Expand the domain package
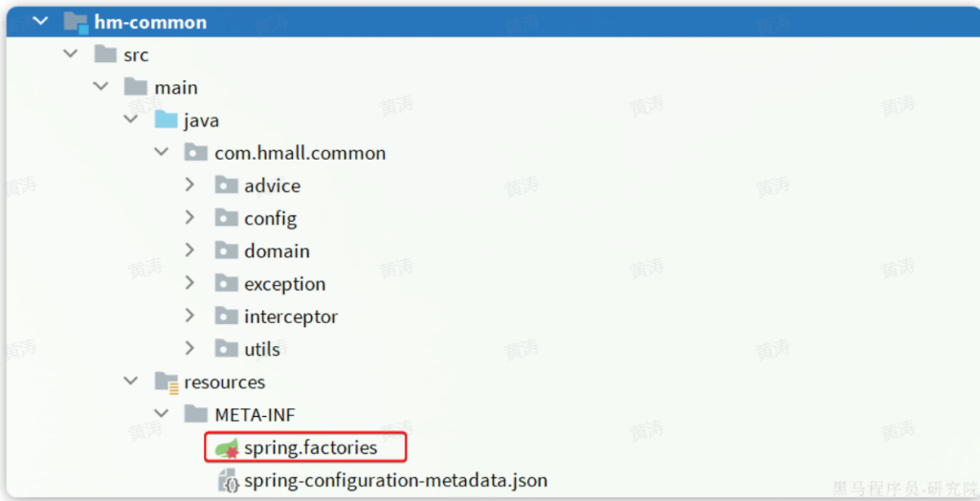This screenshot has width=980, height=501. pos(189,250)
